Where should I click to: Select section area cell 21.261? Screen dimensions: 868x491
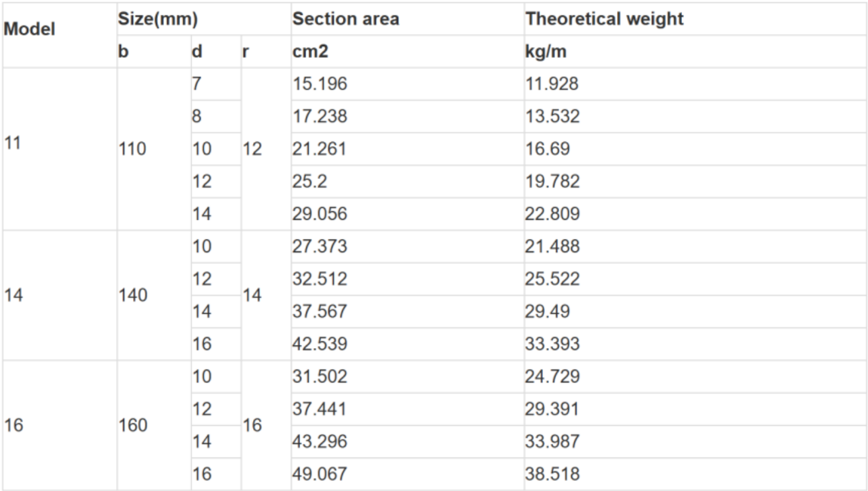coord(320,149)
